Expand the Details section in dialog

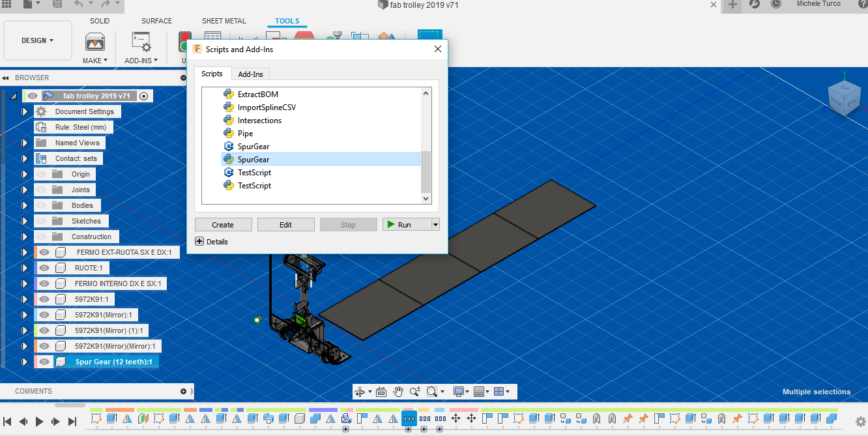pyautogui.click(x=199, y=241)
